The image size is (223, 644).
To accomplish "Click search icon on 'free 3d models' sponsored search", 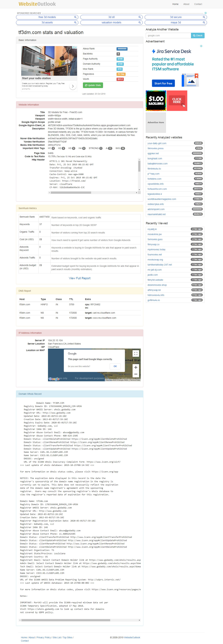I will pyautogui.click(x=75, y=17).
